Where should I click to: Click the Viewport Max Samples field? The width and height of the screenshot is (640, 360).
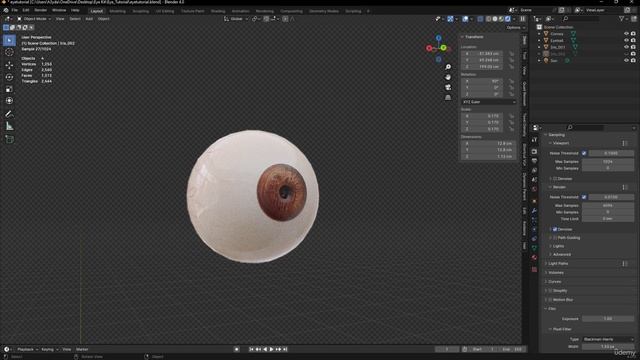click(608, 162)
